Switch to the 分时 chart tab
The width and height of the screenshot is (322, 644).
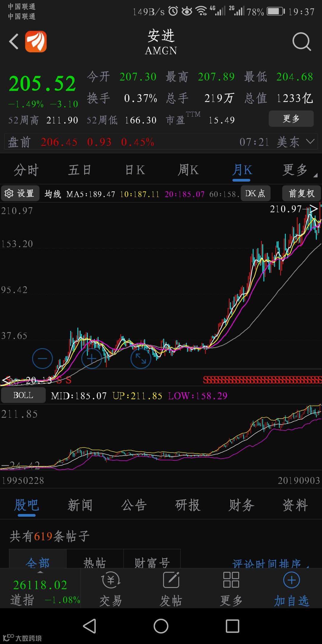click(26, 170)
